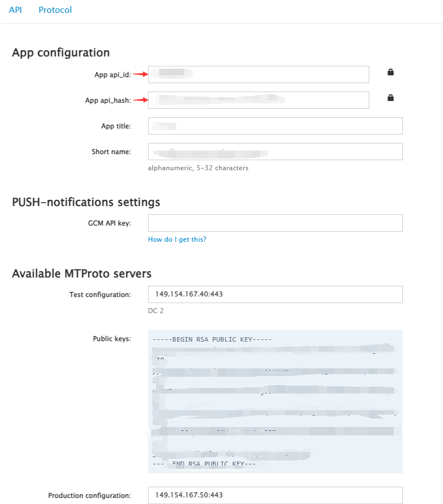Click the "Available MTProto servers" heading
Viewport: 443px width, 504px height.
[x=82, y=273]
